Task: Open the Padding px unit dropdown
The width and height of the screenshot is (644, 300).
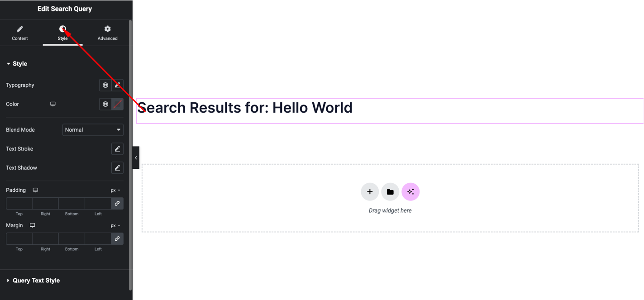Action: point(115,190)
